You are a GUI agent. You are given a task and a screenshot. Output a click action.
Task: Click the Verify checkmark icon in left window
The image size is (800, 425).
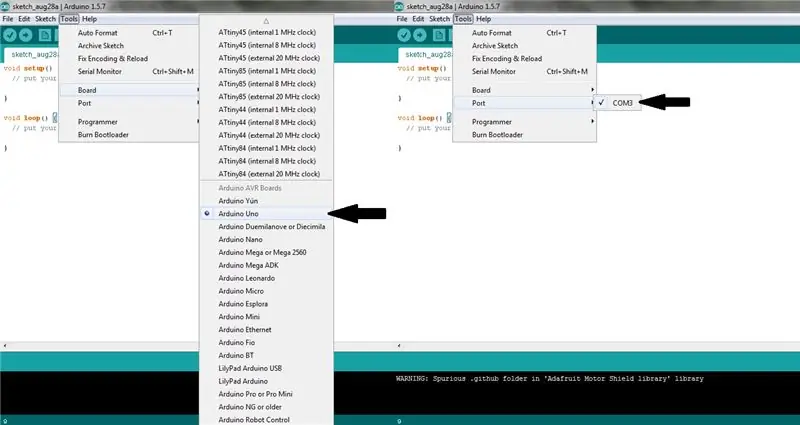(x=10, y=35)
